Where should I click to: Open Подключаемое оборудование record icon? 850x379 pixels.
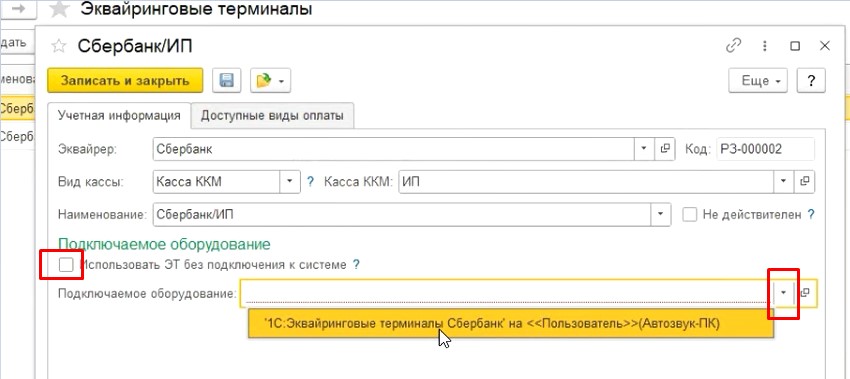806,293
